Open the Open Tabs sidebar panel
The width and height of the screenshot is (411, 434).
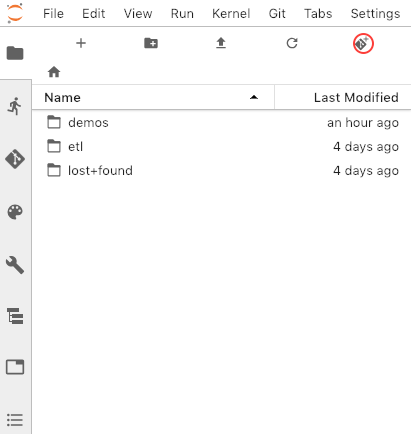pos(15,367)
